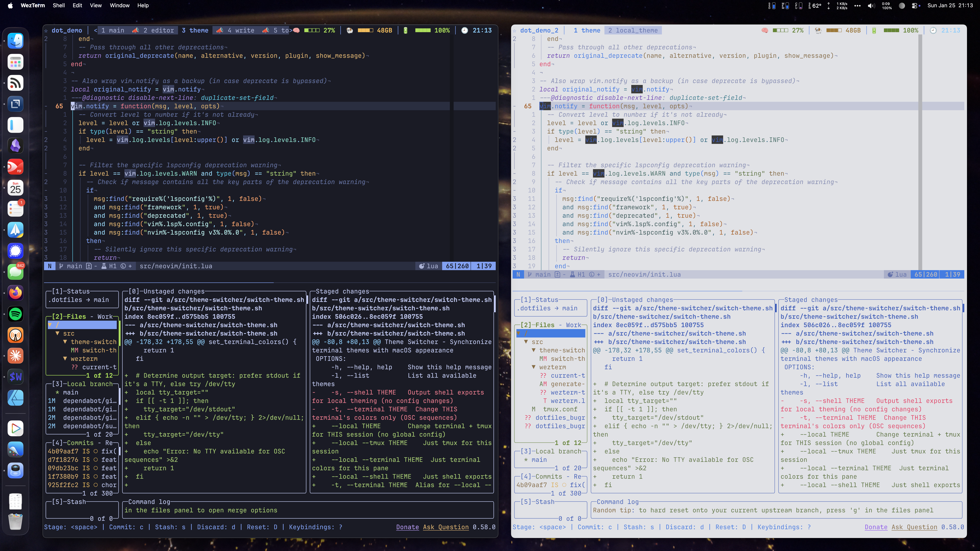This screenshot has height=551, width=980.
Task: Open the Trash in the dock
Action: coord(16,521)
